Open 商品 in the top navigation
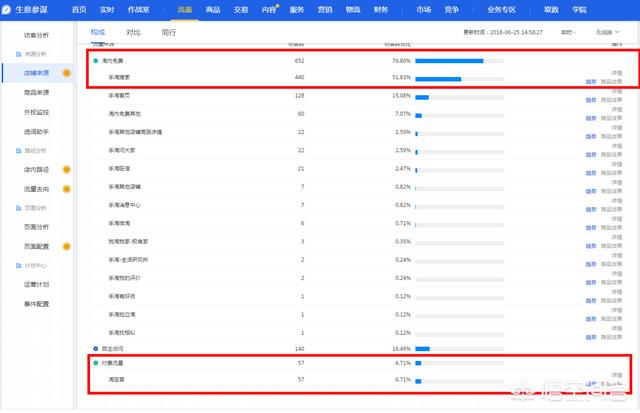This screenshot has height=413, width=640. (213, 8)
